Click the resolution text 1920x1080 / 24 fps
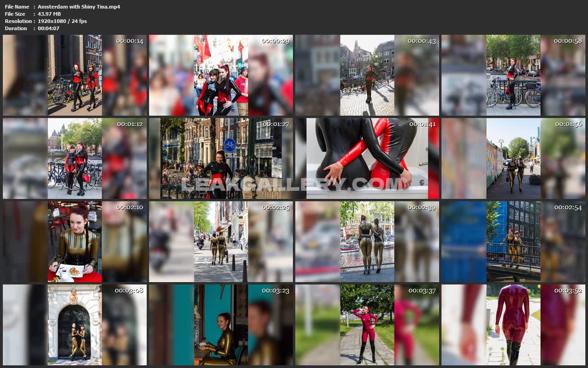Screen dimensions: 588x368 [x=62, y=21]
